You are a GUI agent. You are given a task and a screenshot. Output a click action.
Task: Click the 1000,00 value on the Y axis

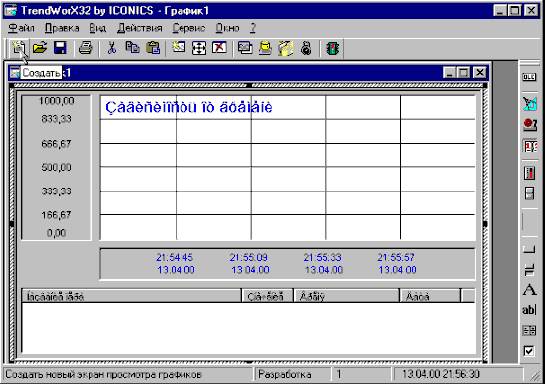tap(56, 101)
